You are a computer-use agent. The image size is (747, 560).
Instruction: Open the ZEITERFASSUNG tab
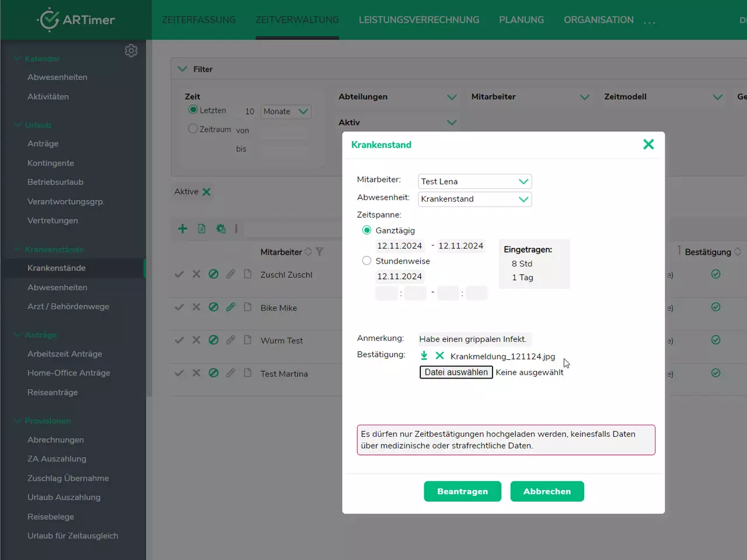[x=199, y=20]
